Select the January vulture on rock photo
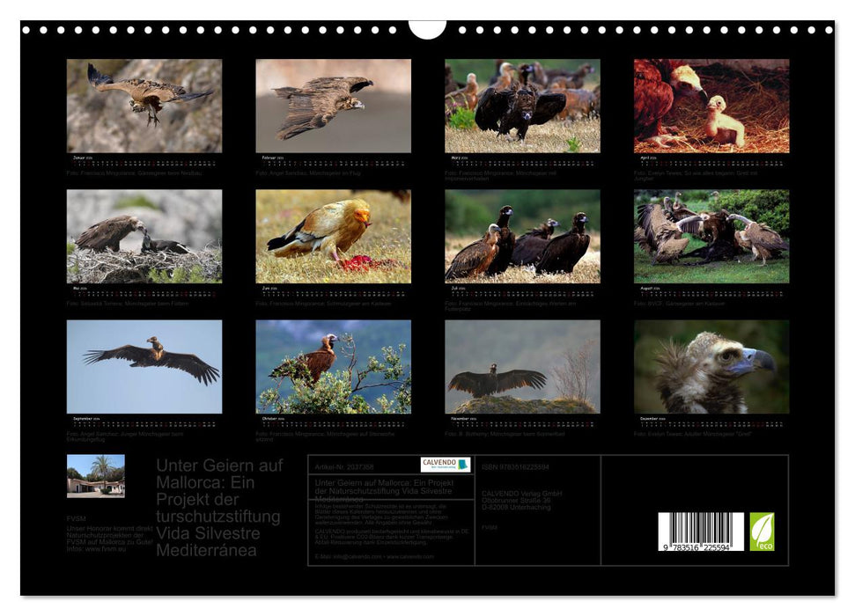The image size is (855, 616). [x=144, y=106]
